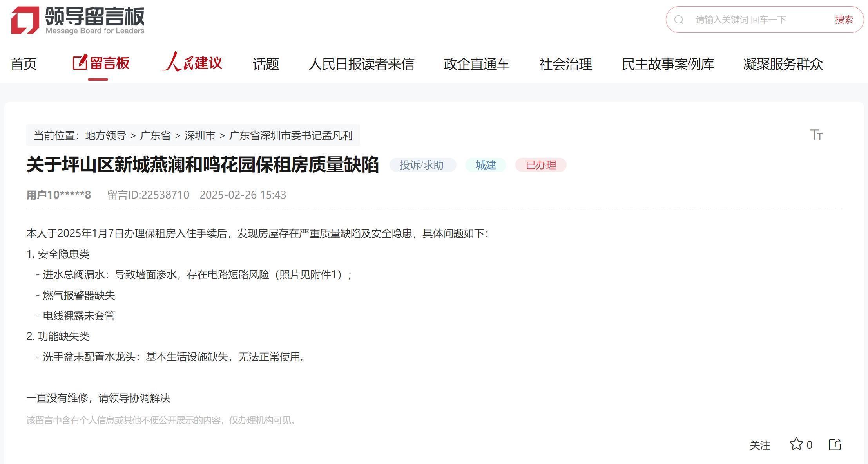868x464 pixels.
Task: Open 人民日报读者来信 section
Action: (x=361, y=64)
